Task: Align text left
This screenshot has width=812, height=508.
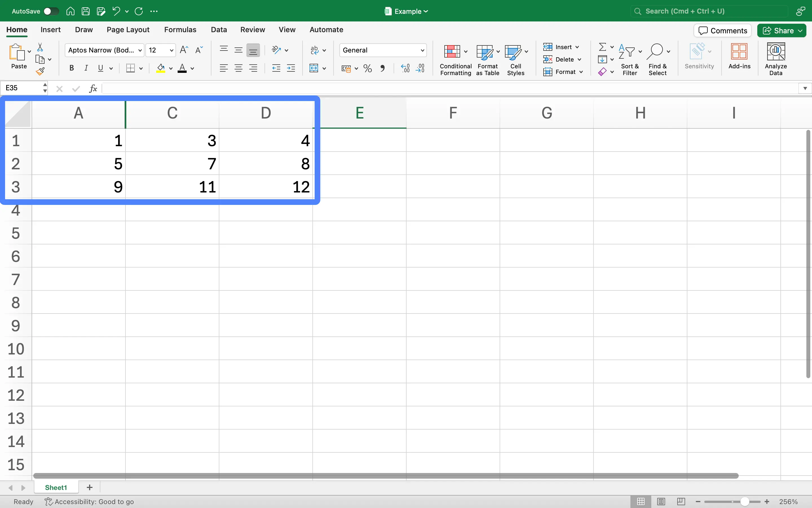Action: click(x=224, y=68)
